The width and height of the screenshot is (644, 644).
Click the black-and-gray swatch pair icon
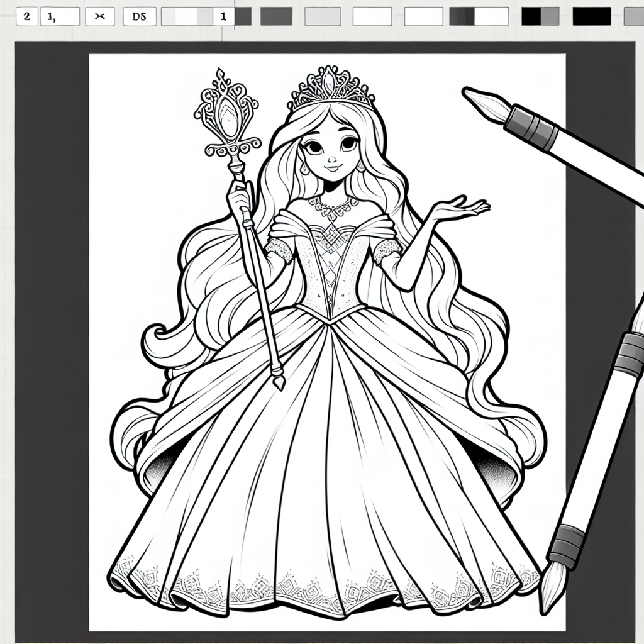[540, 16]
